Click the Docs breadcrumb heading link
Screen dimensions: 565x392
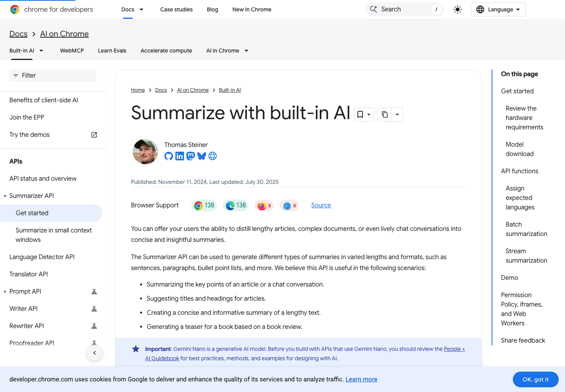(x=18, y=34)
